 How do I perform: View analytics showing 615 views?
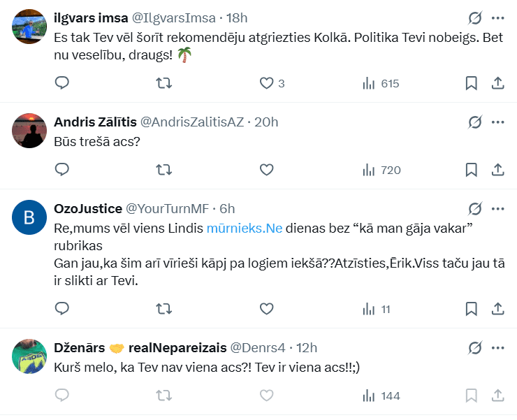point(381,83)
